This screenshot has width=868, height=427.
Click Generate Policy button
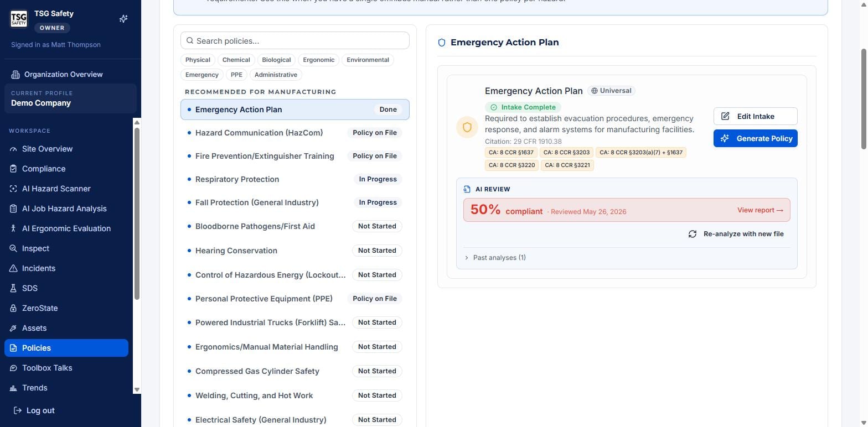pyautogui.click(x=755, y=138)
